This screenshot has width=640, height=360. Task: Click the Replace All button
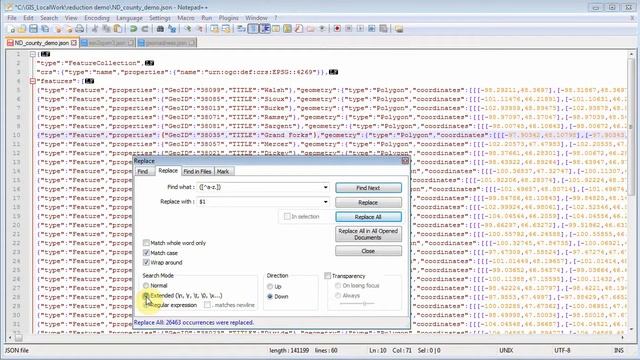click(368, 217)
